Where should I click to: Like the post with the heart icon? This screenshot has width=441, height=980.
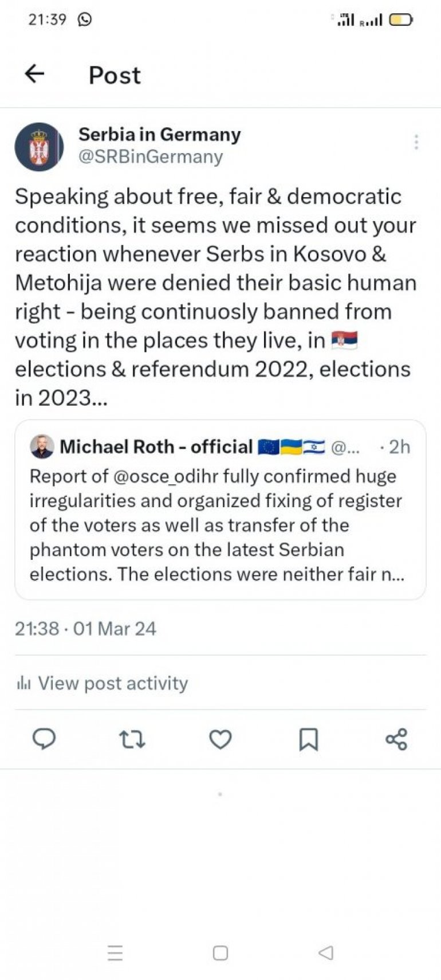220,739
